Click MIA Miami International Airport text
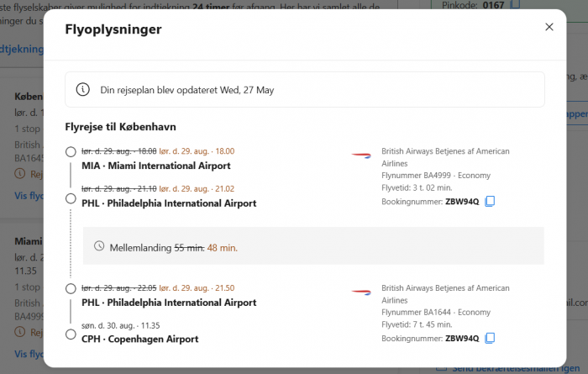 156,166
